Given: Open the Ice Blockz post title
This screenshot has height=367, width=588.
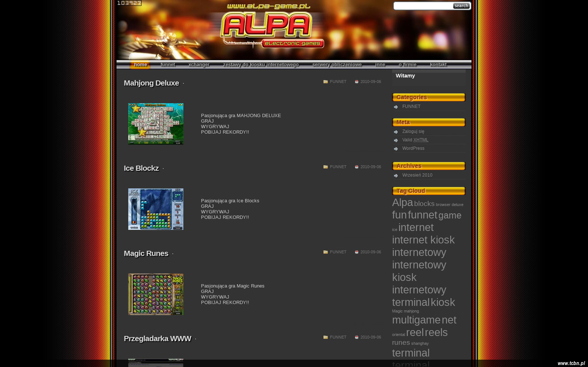Looking at the screenshot, I should (141, 169).
